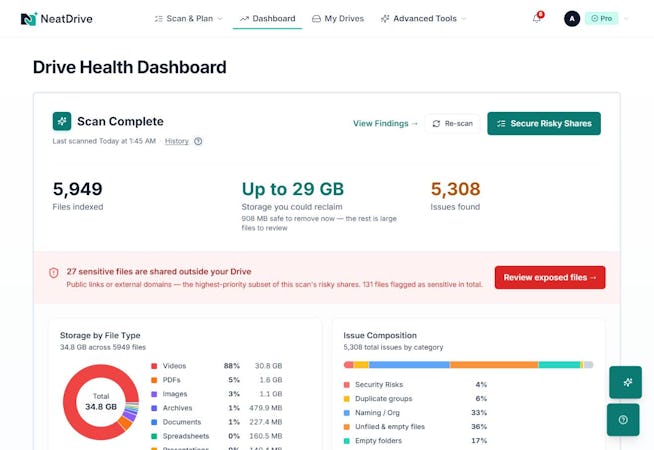Open the notifications bell
The height and width of the screenshot is (450, 654).
tap(537, 18)
